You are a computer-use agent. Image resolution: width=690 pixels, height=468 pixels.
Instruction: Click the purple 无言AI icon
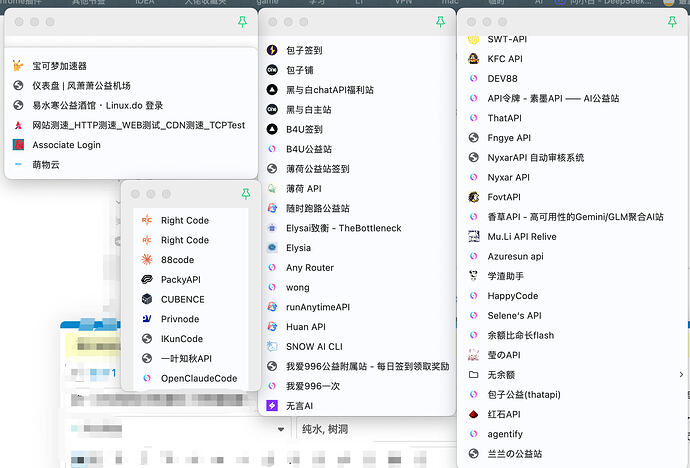click(x=272, y=406)
